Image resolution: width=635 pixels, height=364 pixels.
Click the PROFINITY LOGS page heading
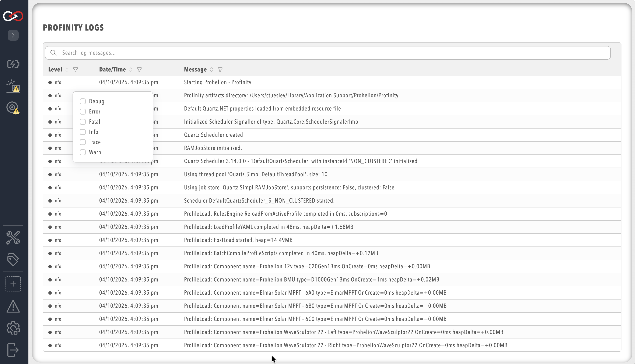tap(73, 28)
